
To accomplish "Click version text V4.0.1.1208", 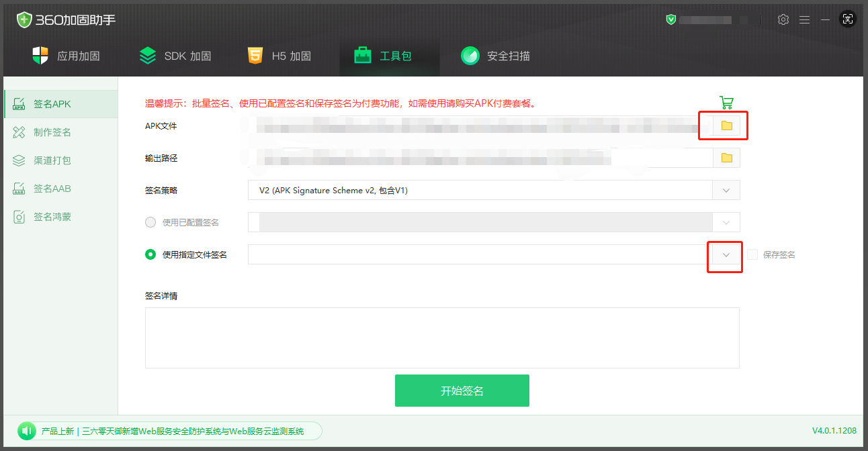I will (834, 431).
